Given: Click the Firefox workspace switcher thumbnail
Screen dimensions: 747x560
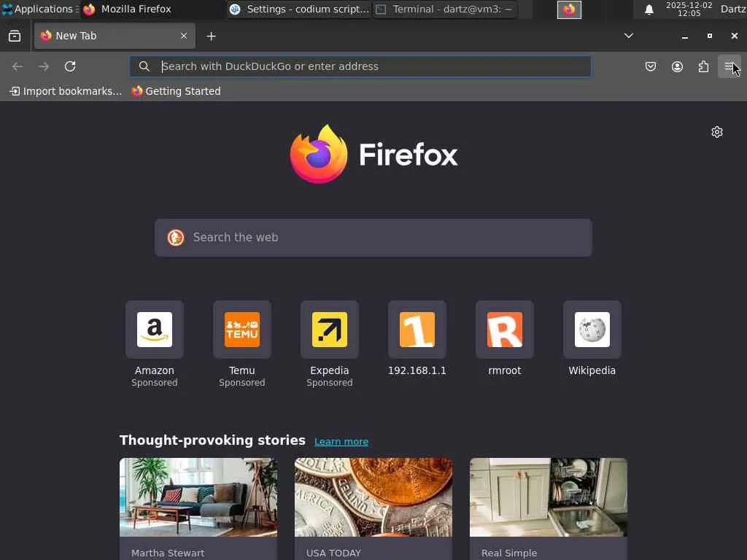Looking at the screenshot, I should click(569, 9).
